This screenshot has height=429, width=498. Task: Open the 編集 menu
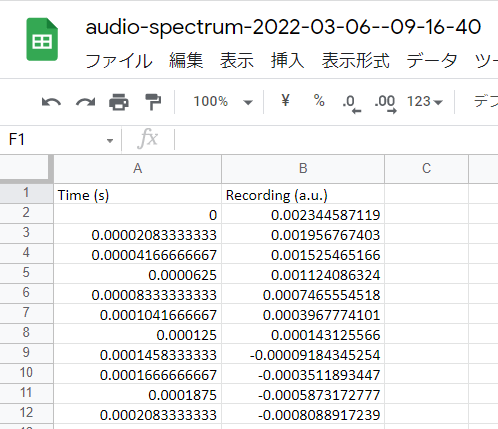click(x=186, y=61)
